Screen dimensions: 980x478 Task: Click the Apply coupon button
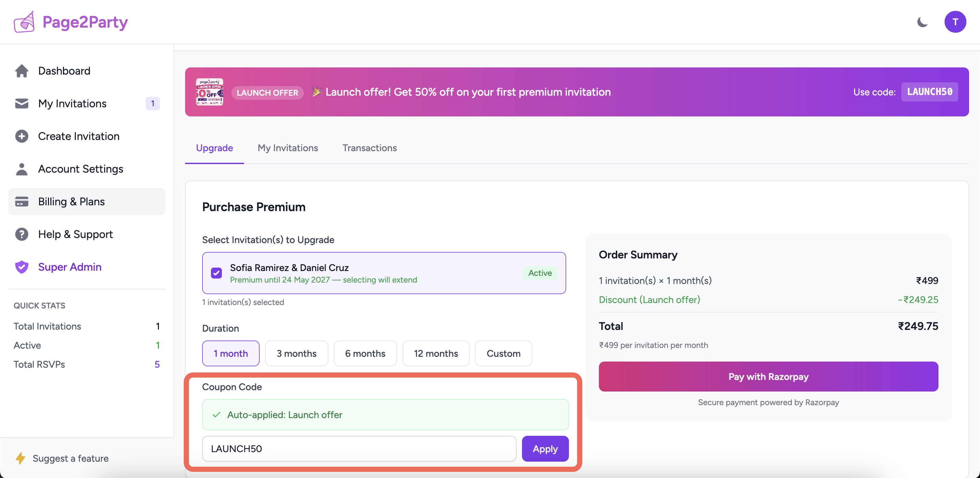point(545,449)
